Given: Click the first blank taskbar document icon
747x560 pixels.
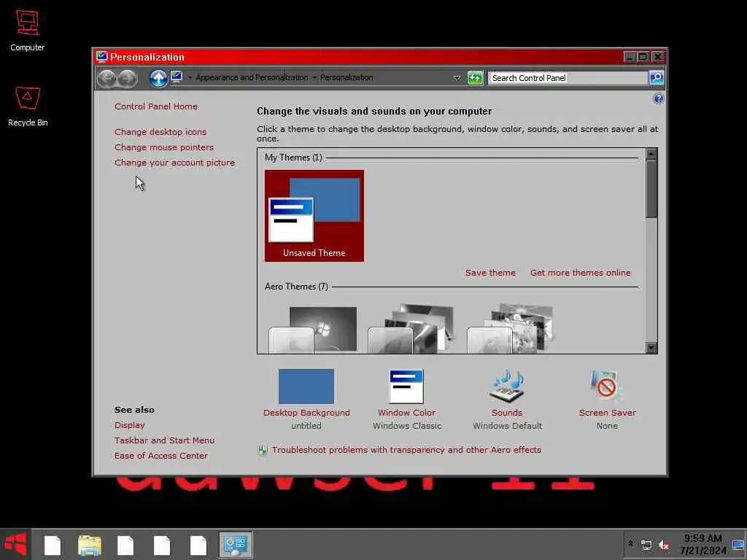Looking at the screenshot, I should [53, 545].
